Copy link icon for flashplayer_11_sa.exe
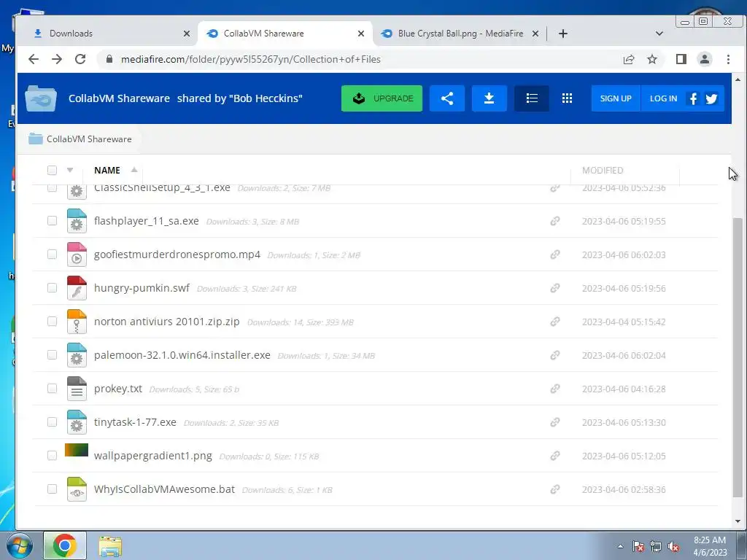The height and width of the screenshot is (560, 747). (555, 221)
